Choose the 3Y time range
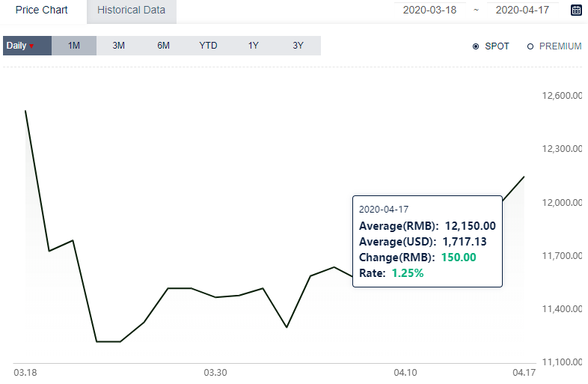Viewport: 588px width, 384px height. coord(298,46)
